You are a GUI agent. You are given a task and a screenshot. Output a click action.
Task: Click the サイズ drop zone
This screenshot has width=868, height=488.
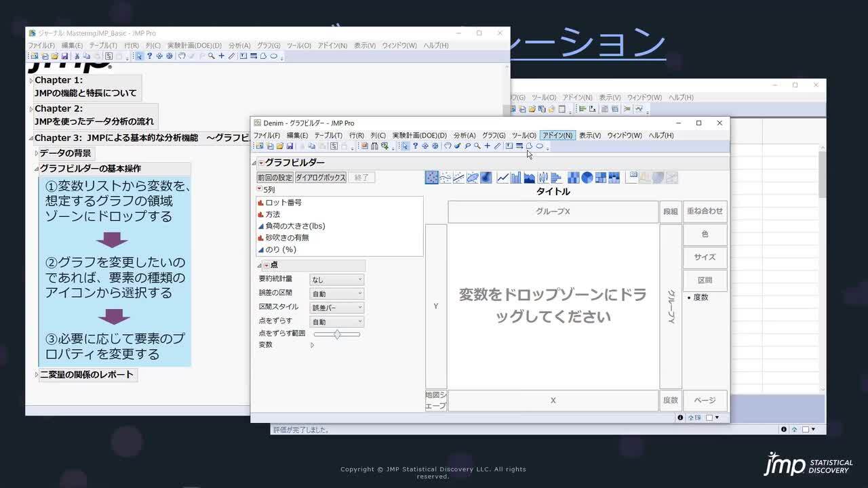click(x=705, y=258)
